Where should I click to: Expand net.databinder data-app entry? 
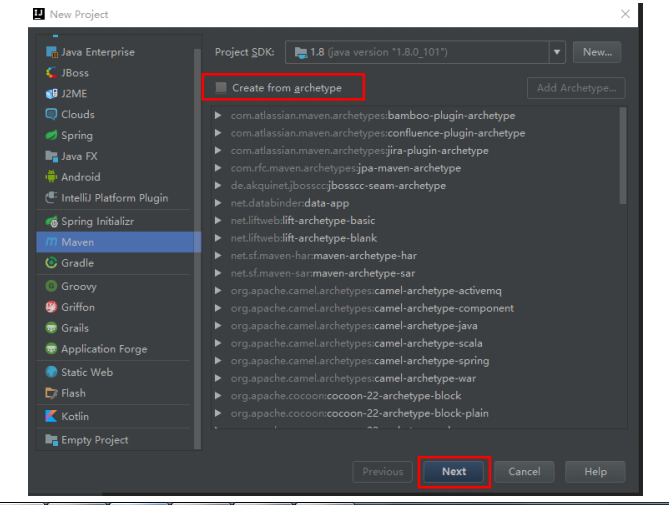218,203
